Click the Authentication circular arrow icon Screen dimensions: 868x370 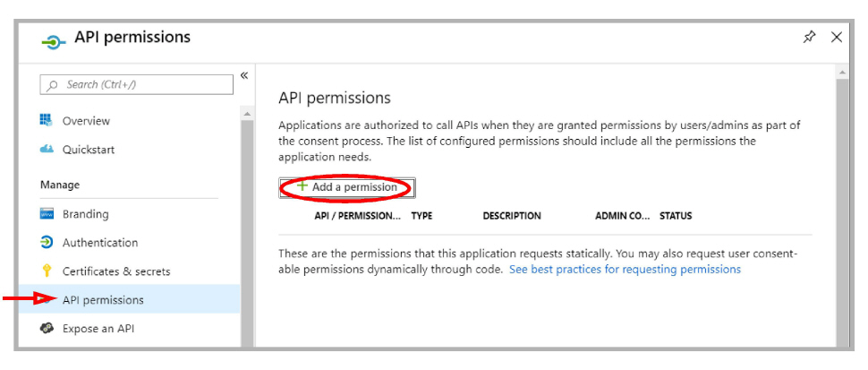point(47,243)
